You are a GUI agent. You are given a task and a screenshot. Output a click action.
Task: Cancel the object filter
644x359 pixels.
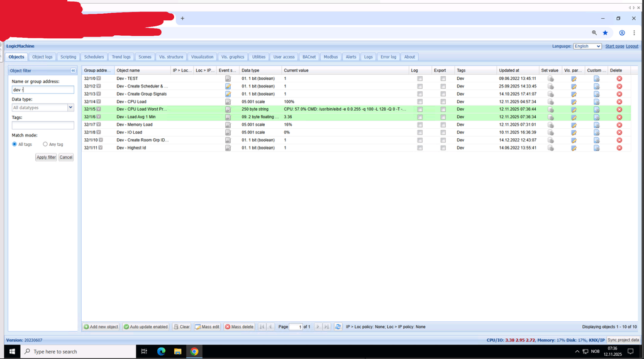(x=65, y=157)
